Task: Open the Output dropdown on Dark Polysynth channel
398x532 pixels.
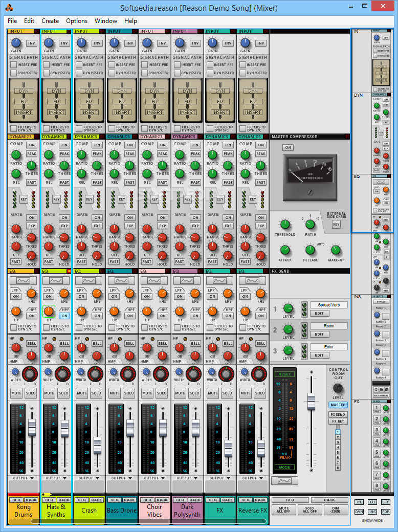Action: [x=187, y=478]
